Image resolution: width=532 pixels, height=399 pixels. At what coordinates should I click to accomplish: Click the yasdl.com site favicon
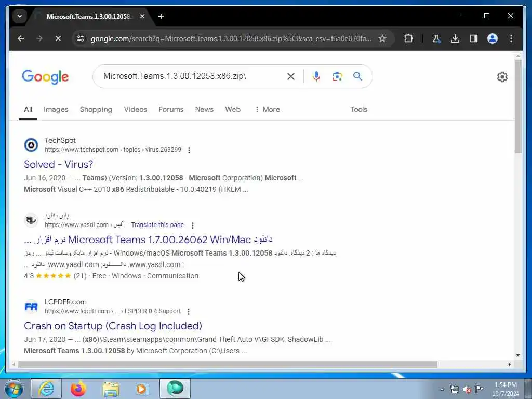click(31, 220)
